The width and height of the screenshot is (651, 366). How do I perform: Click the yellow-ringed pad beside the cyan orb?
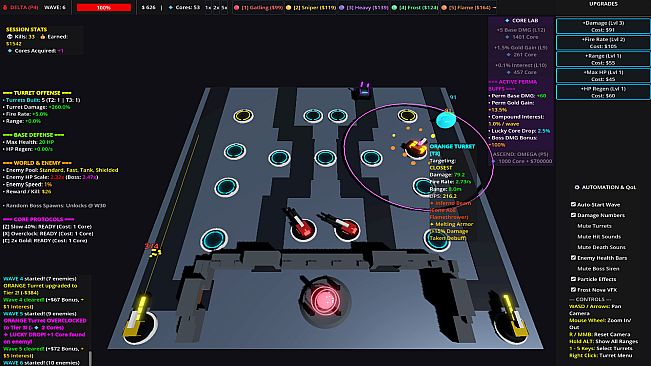click(x=407, y=115)
